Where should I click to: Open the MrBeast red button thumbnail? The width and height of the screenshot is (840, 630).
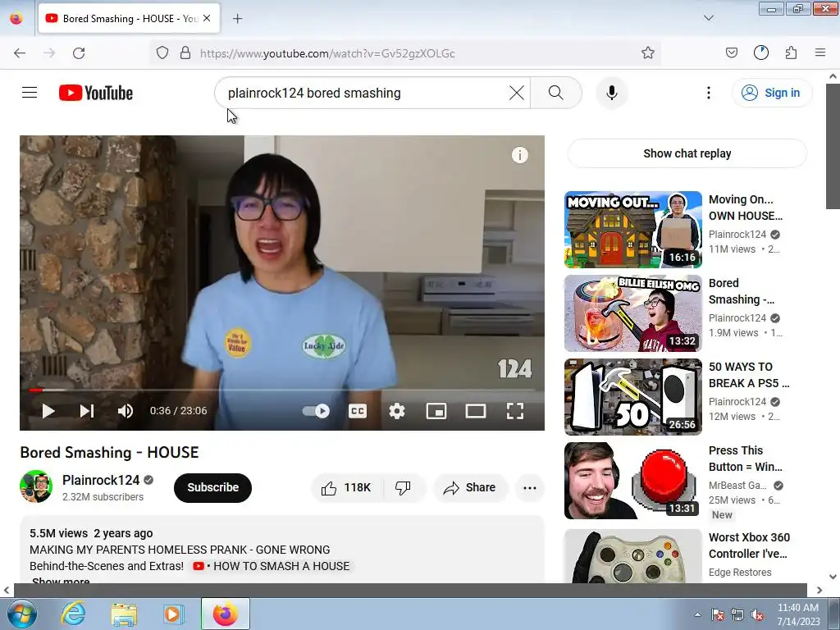click(632, 480)
